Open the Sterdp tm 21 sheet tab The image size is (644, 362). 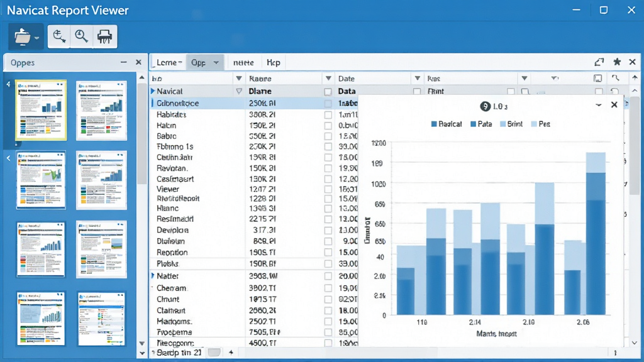(x=179, y=352)
